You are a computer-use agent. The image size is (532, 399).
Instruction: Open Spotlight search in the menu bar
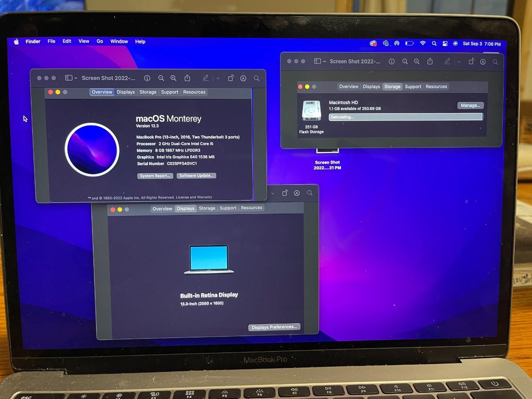click(x=434, y=43)
